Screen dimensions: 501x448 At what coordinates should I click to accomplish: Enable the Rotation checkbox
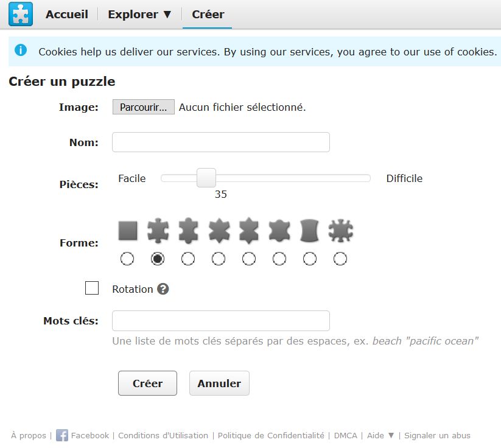[x=92, y=288]
